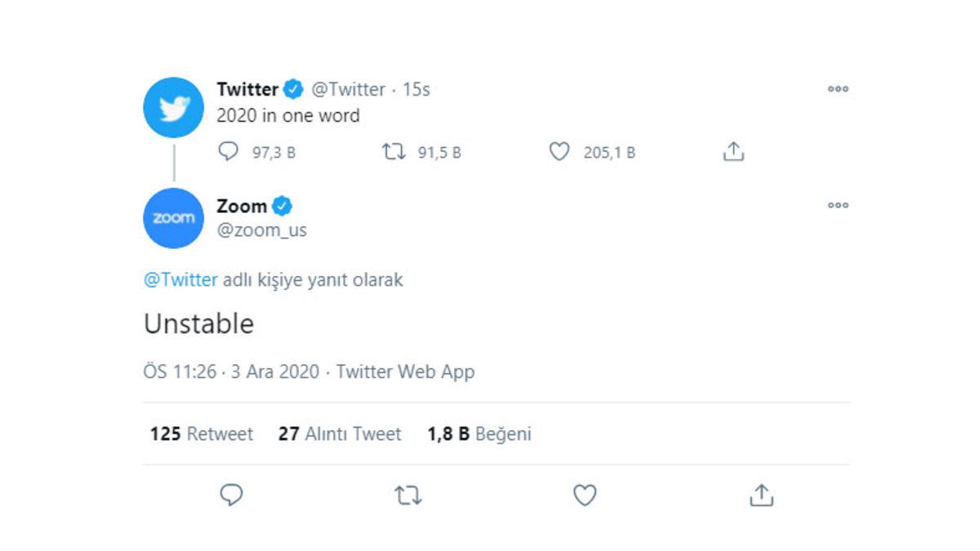Viewport: 980px width, 551px height.
Task: Click the reply icon on Twitter's tweet
Action: click(229, 151)
